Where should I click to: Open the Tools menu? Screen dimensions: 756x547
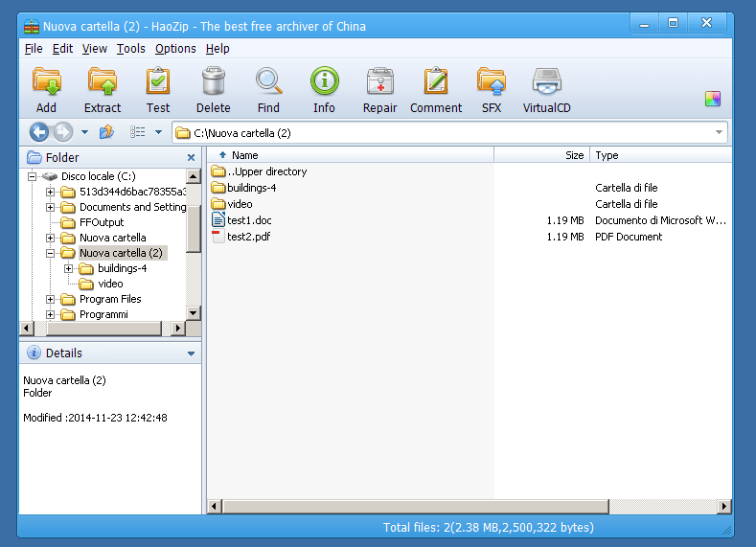pos(131,49)
